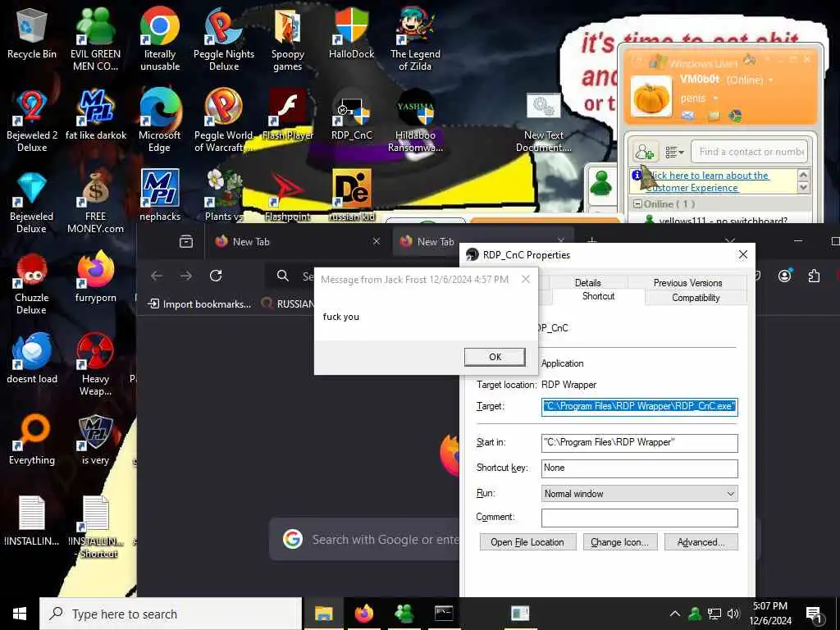840x630 pixels.
Task: Open the 'doesnt load' Thunderbird shortcut
Action: coord(32,358)
